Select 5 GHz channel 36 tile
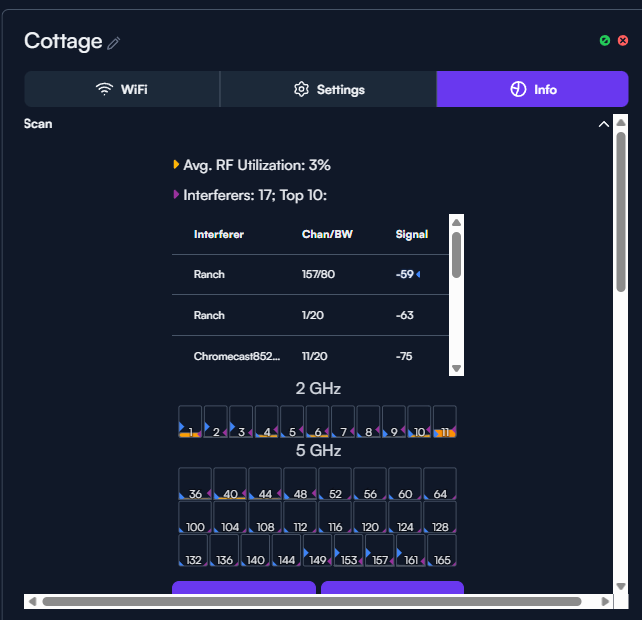 point(195,483)
